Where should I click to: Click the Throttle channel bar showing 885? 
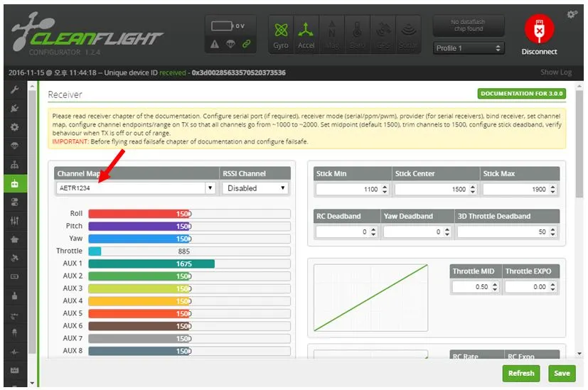pos(189,251)
